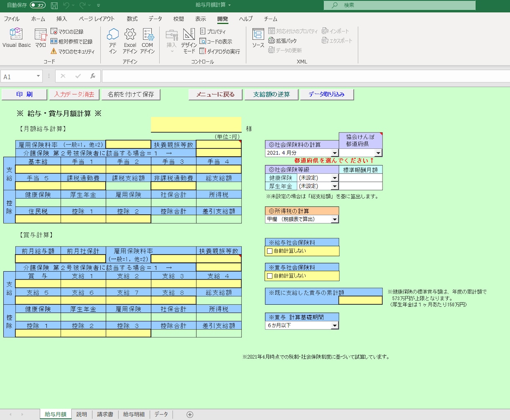Open control Properties (プロパティ)

point(213,31)
